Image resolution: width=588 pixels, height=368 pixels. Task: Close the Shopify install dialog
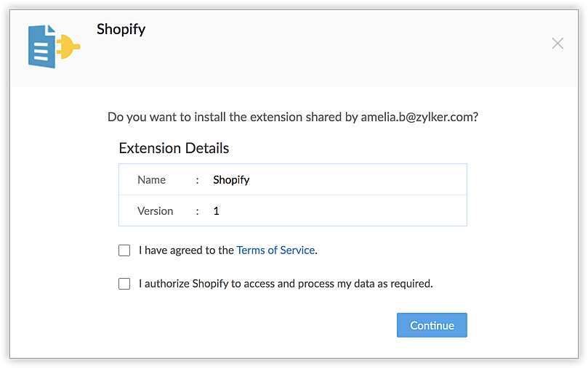tap(557, 44)
